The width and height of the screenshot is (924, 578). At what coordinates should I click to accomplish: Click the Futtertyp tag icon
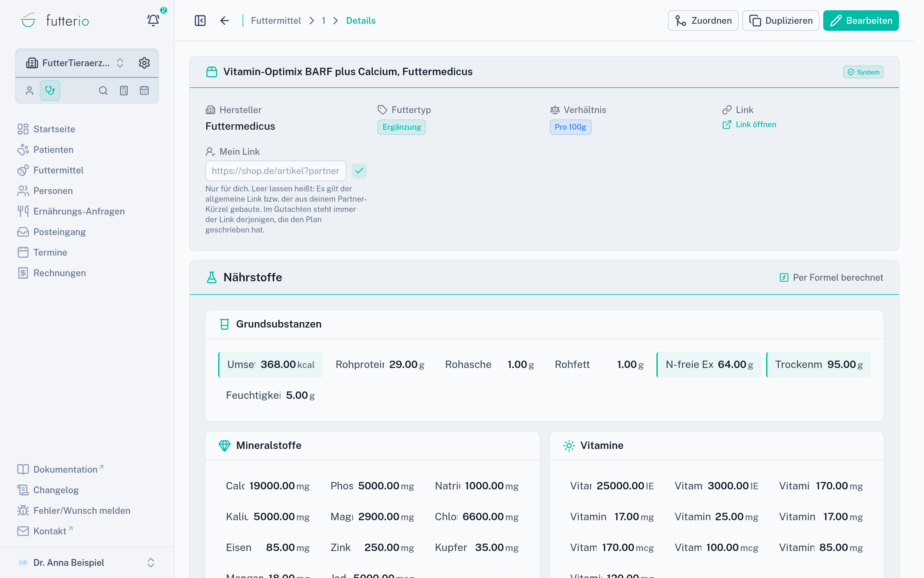pos(382,110)
